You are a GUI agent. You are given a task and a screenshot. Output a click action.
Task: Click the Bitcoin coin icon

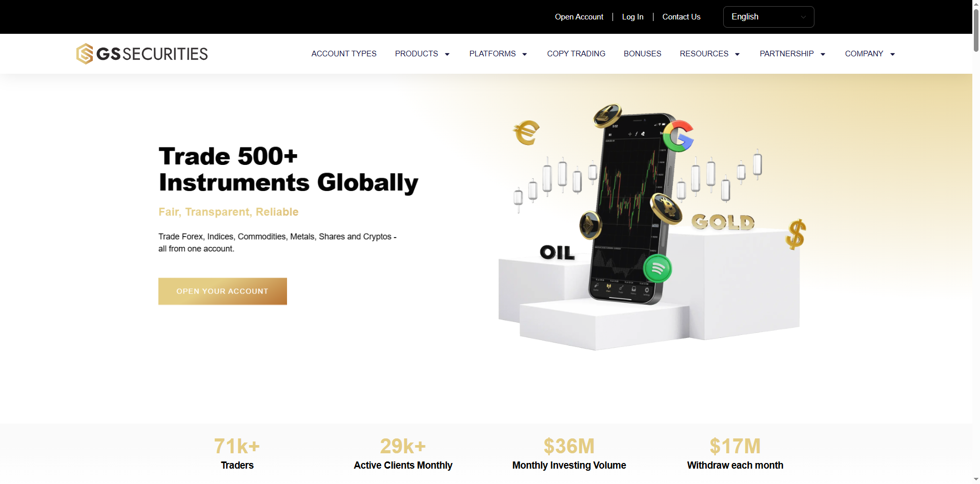pos(666,208)
